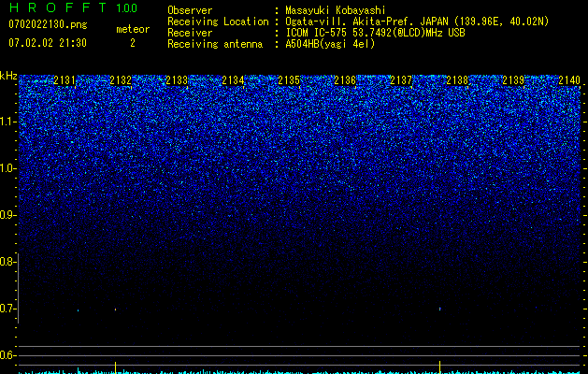Click the 2134 time marker

233,80
